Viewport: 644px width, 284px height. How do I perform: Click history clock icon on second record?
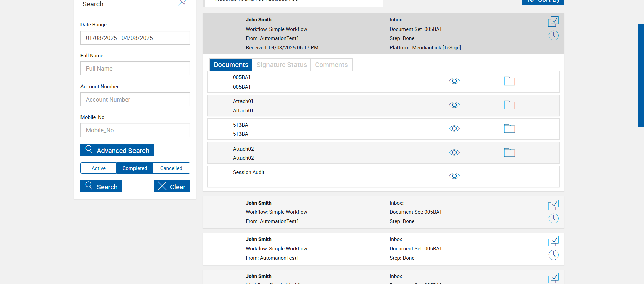553,218
